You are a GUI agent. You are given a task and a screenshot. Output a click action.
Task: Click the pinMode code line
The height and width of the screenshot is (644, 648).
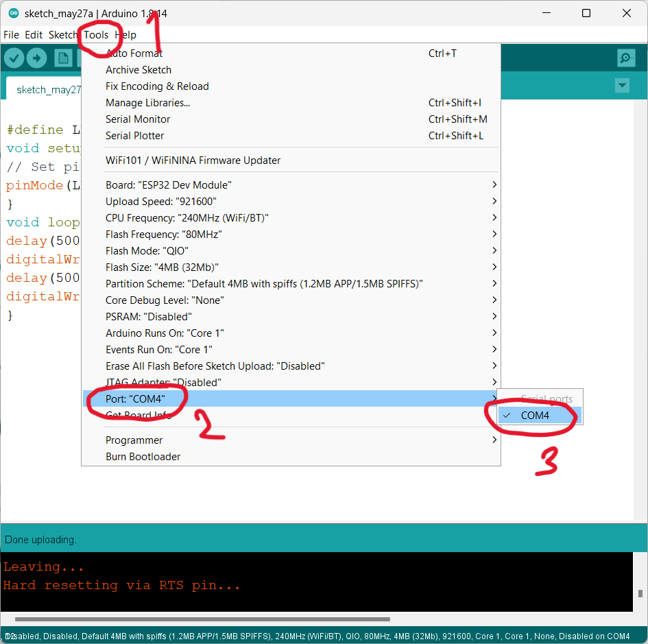(x=43, y=185)
